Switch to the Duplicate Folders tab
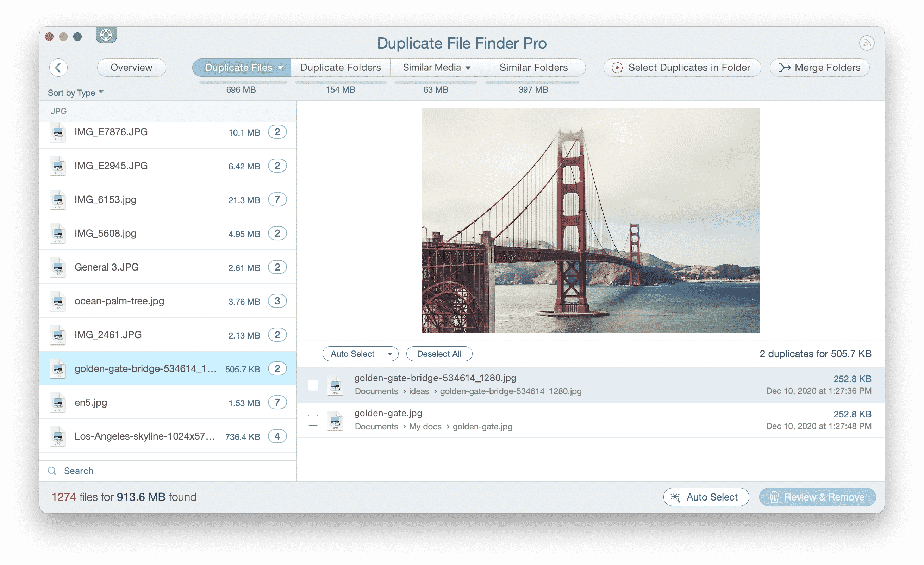924x565 pixels. pyautogui.click(x=341, y=67)
